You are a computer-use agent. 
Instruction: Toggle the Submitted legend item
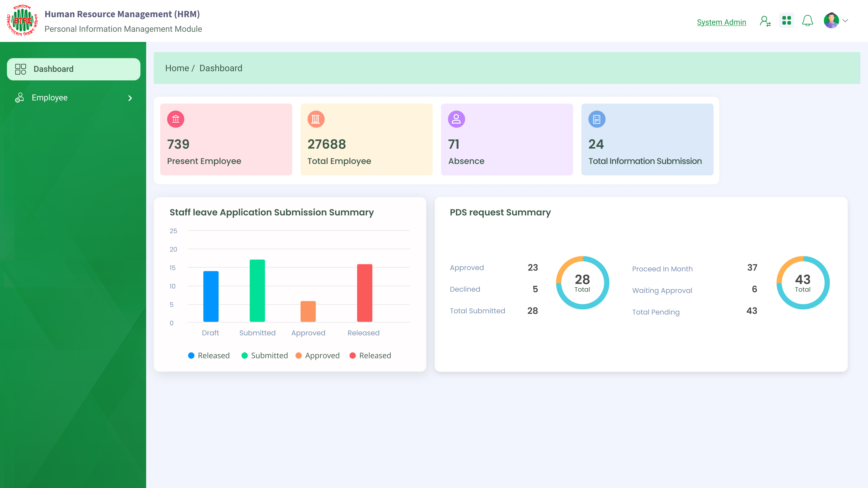[x=264, y=356]
